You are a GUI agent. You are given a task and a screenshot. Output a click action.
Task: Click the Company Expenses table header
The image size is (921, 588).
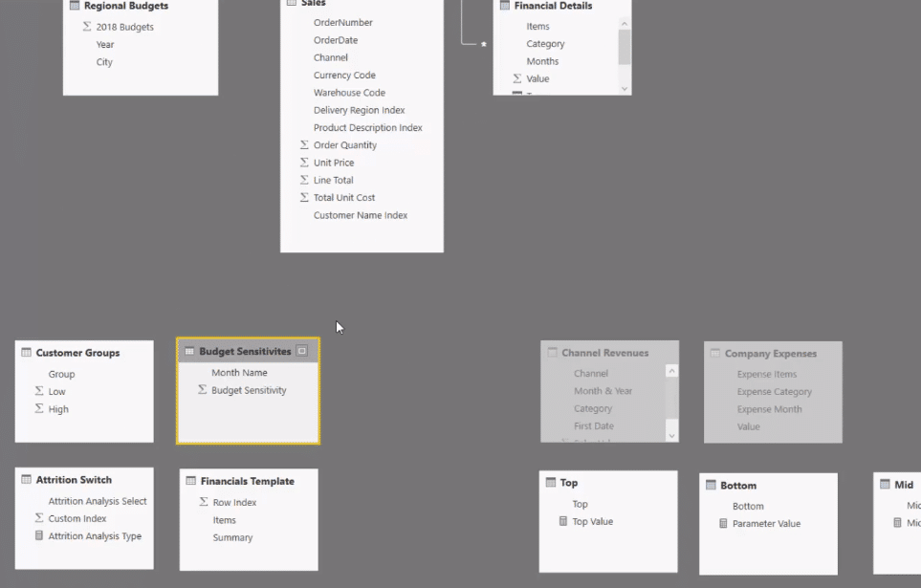point(773,353)
